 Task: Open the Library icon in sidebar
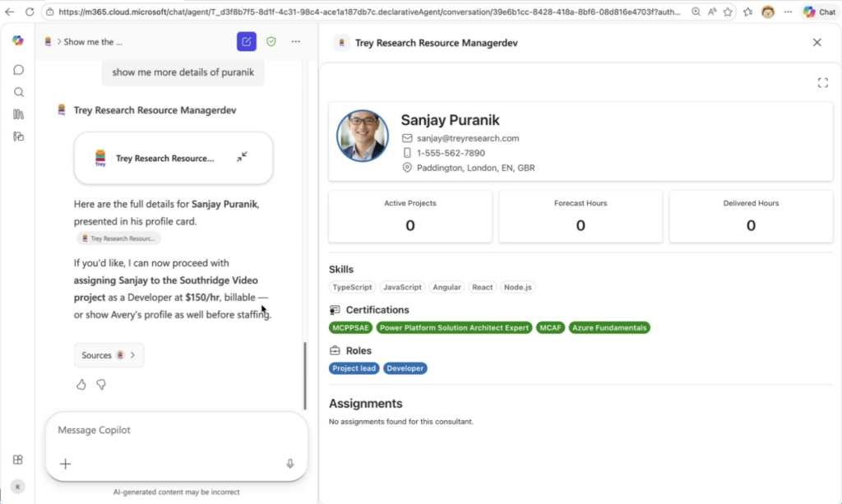18,114
